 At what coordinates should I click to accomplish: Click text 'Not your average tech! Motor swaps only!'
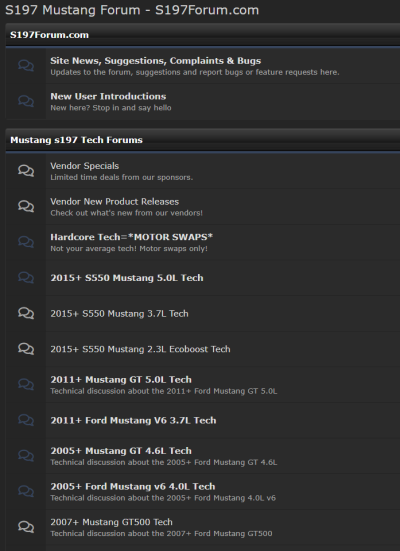129,248
